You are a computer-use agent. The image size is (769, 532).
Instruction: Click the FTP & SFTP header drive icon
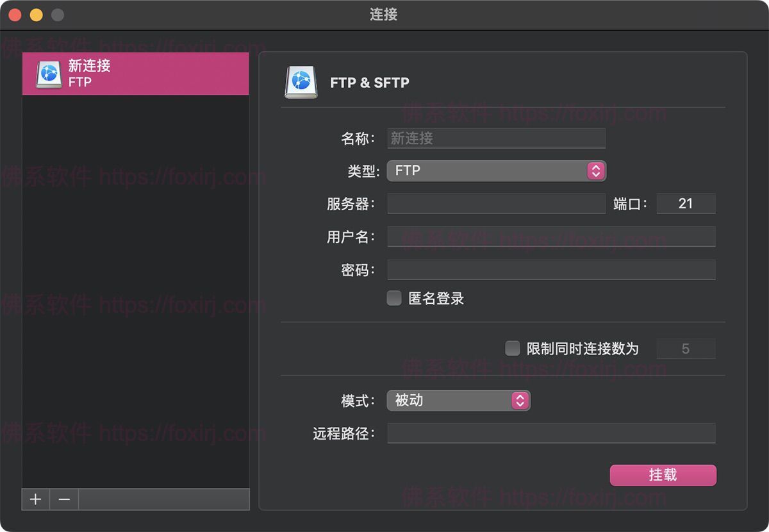(301, 82)
